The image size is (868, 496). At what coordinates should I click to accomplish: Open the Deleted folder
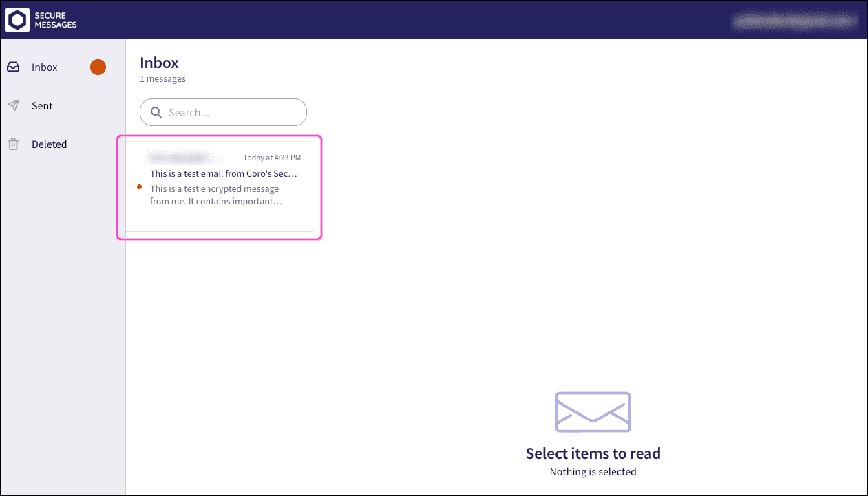click(49, 144)
